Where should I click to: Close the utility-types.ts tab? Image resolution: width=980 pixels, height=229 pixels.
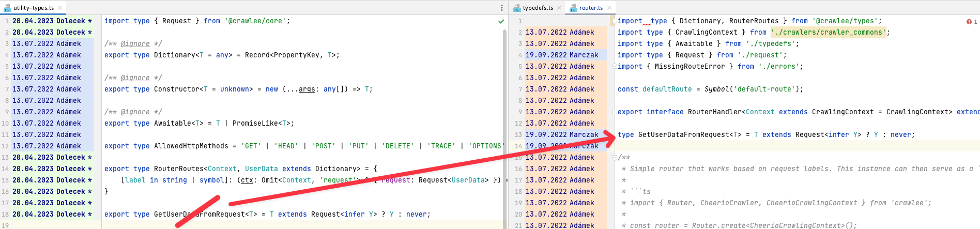coord(60,8)
